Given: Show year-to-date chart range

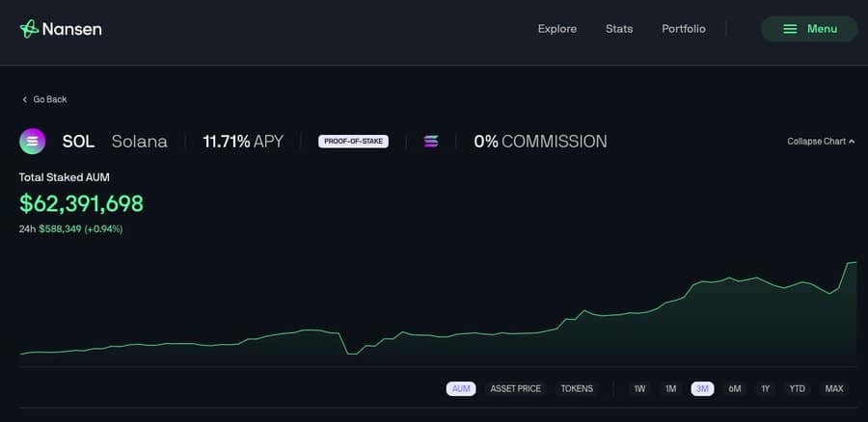Looking at the screenshot, I should (x=797, y=389).
